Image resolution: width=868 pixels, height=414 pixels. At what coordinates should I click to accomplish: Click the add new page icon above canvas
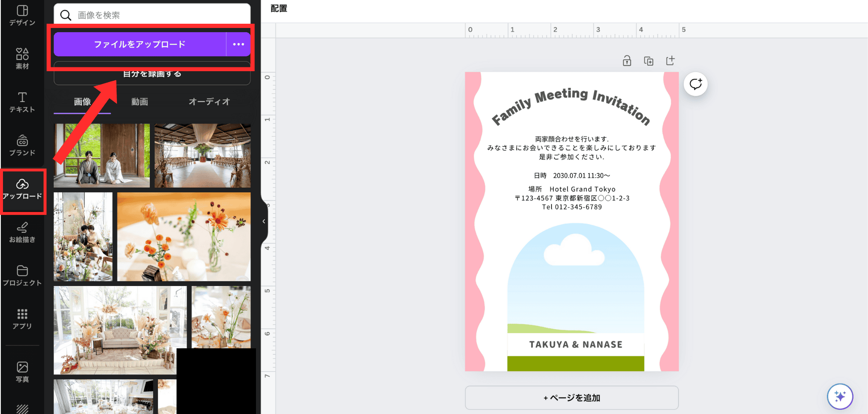pos(670,61)
